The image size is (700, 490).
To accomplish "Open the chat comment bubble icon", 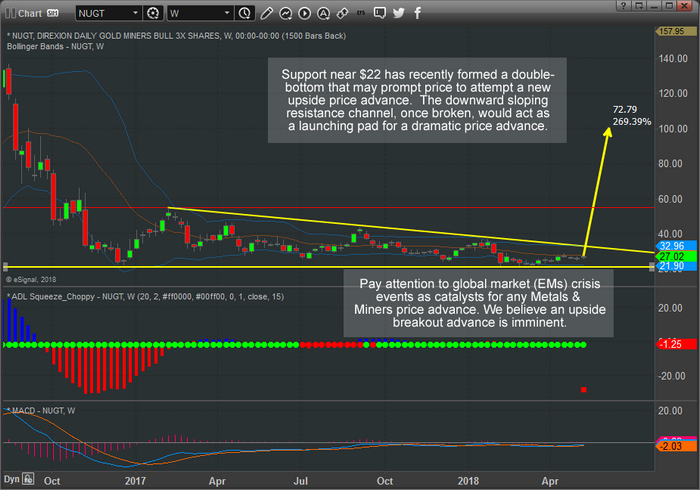I will point(379,13).
